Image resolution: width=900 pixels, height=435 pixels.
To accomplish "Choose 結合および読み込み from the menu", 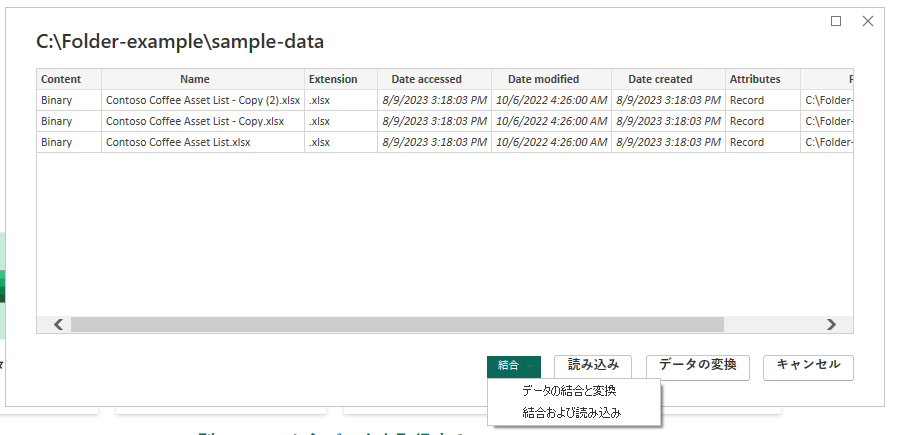I will pyautogui.click(x=571, y=412).
